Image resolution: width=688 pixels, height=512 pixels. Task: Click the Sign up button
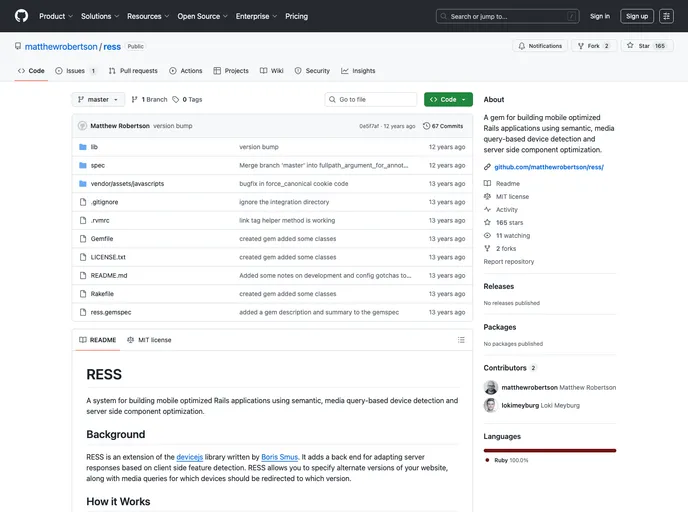(x=637, y=16)
